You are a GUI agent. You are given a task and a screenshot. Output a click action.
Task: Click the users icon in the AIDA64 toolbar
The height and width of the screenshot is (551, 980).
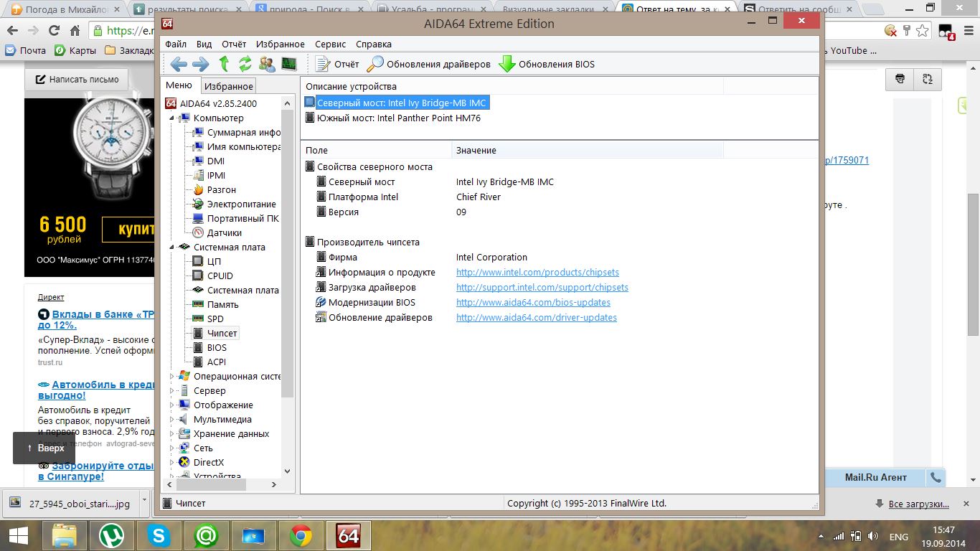pyautogui.click(x=267, y=65)
